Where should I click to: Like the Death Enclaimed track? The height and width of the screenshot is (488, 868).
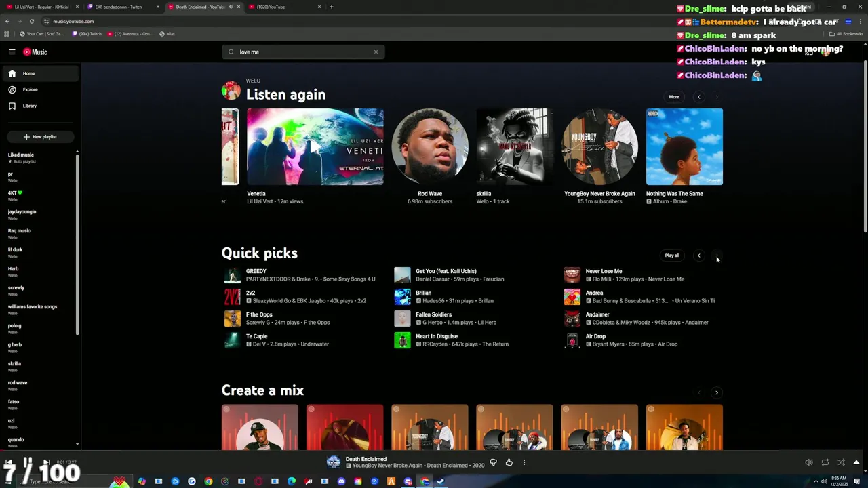point(509,462)
